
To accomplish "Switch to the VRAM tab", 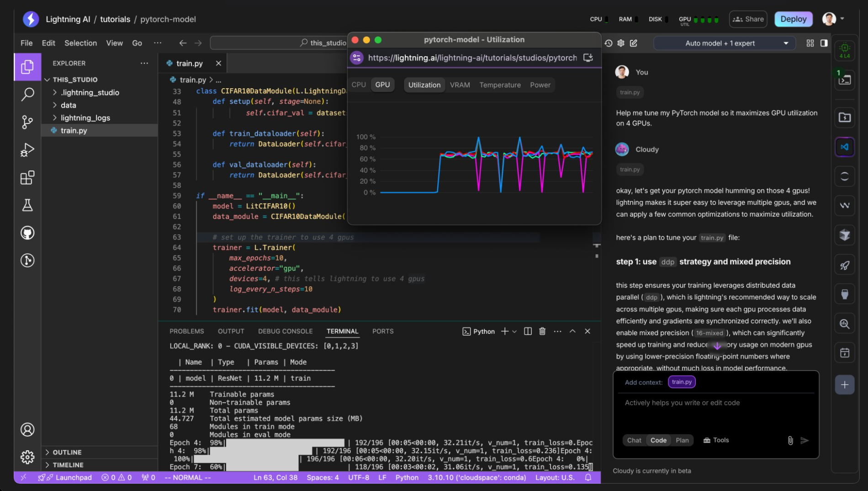I will click(460, 85).
